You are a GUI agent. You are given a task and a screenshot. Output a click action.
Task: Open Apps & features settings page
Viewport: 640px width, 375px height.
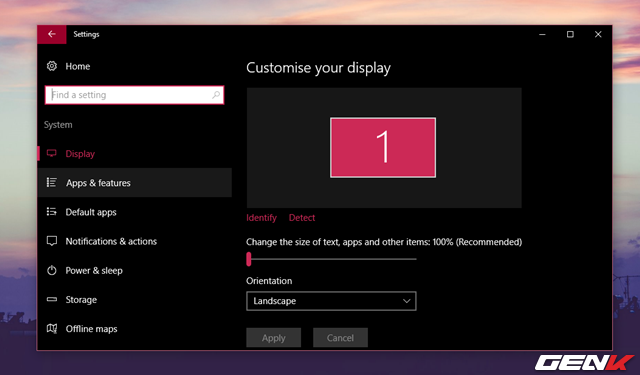(135, 183)
